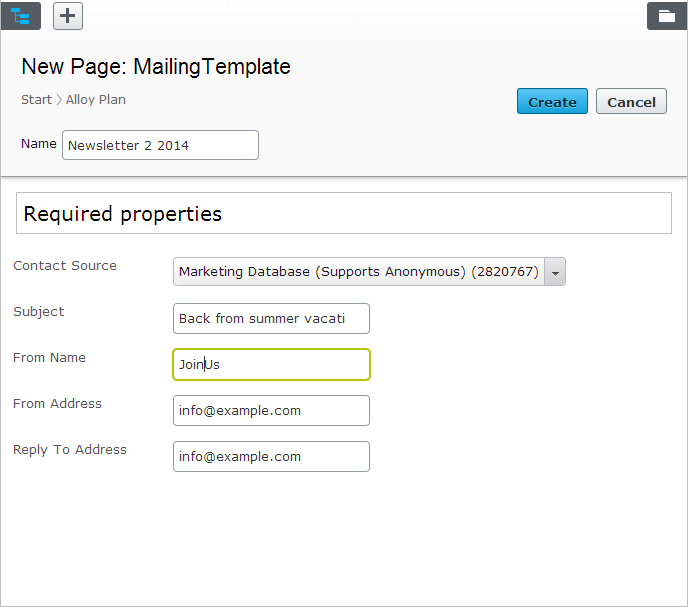Click the From Address input field
Viewport: 688px width, 607px height.
271,410
